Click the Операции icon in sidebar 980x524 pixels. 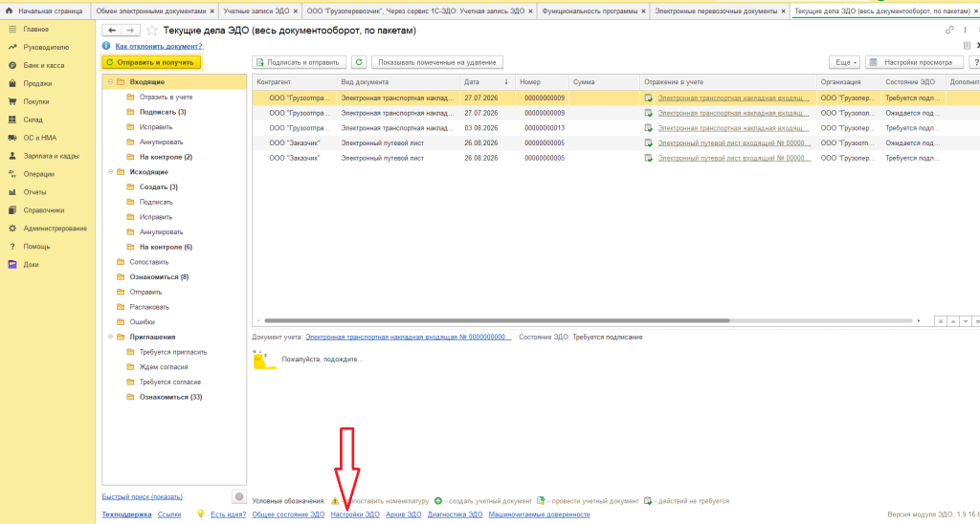coord(11,174)
